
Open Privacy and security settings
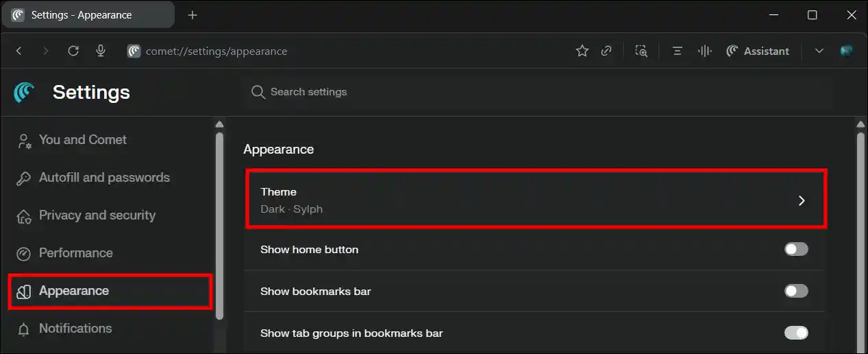[97, 215]
